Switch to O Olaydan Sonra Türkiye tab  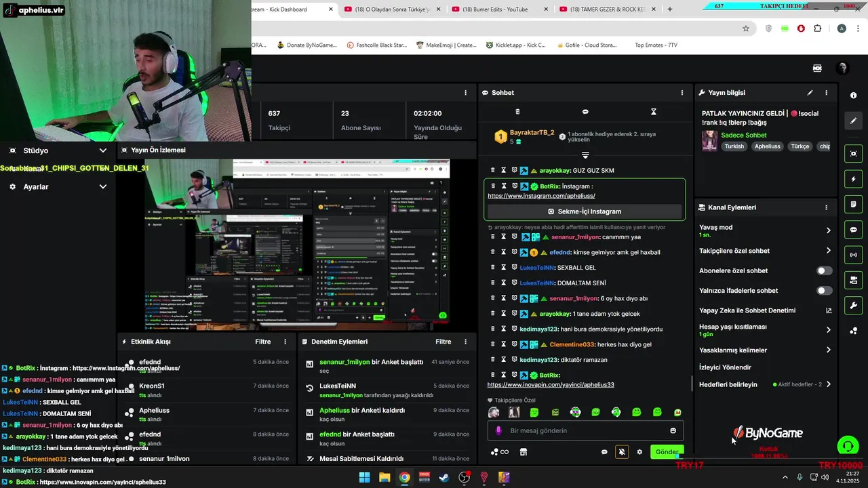pos(392,9)
